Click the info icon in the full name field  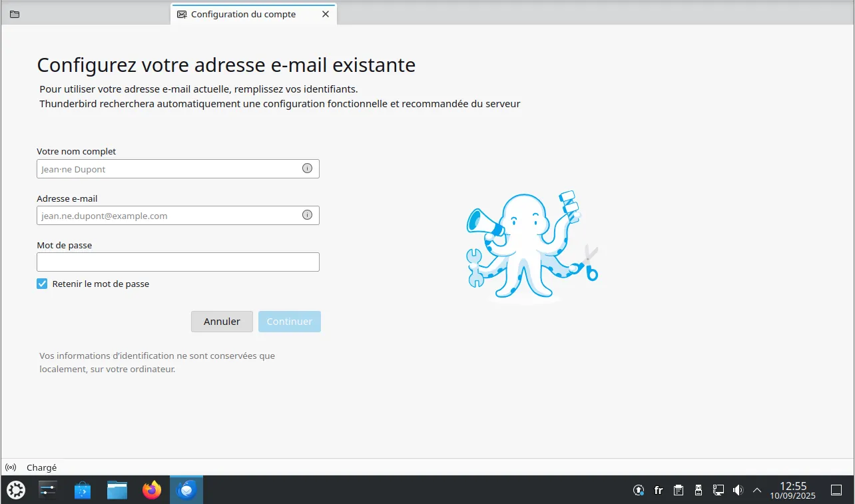(x=307, y=168)
